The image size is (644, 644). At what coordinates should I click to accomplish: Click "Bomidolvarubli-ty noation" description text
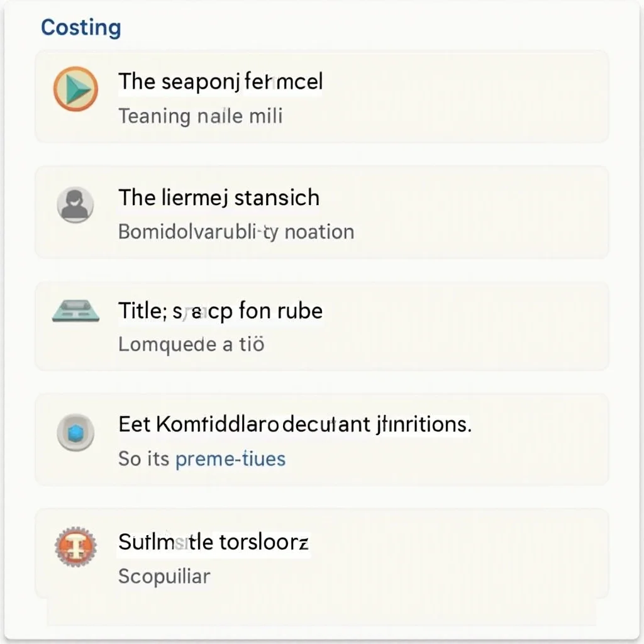(x=236, y=231)
